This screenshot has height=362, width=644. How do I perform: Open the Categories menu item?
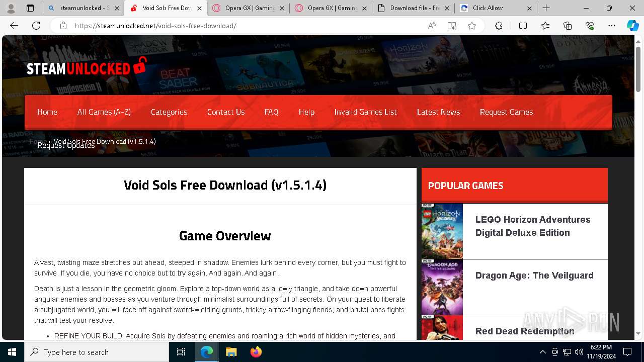(x=169, y=112)
